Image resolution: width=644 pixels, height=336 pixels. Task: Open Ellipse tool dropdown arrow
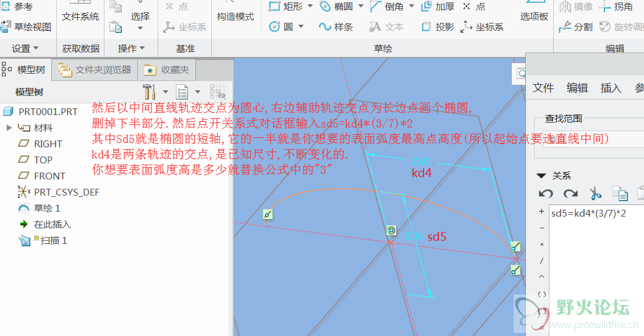tap(360, 6)
